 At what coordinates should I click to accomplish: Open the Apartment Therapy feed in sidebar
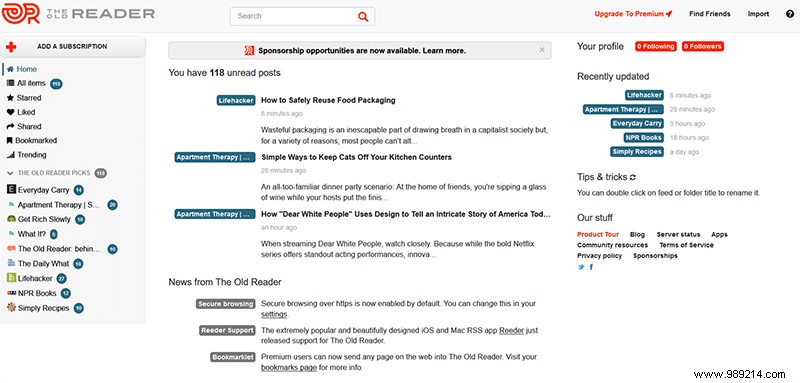(x=58, y=205)
